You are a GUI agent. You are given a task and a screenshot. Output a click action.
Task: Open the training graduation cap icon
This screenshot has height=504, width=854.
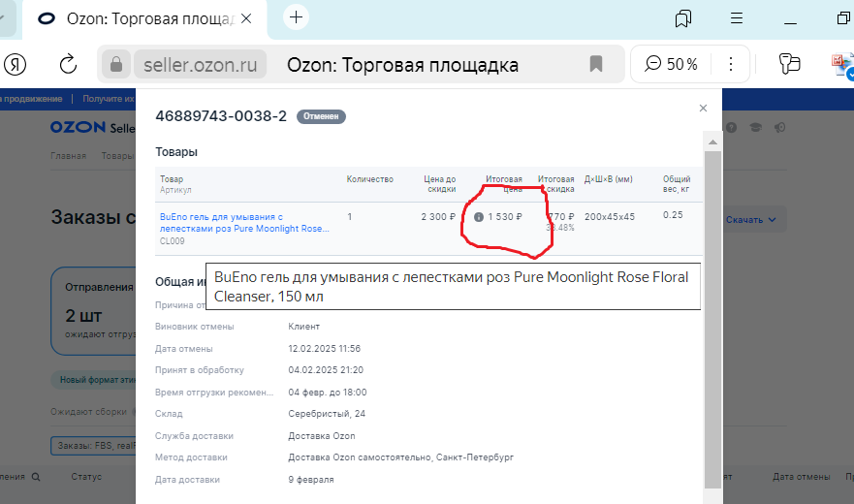755,128
